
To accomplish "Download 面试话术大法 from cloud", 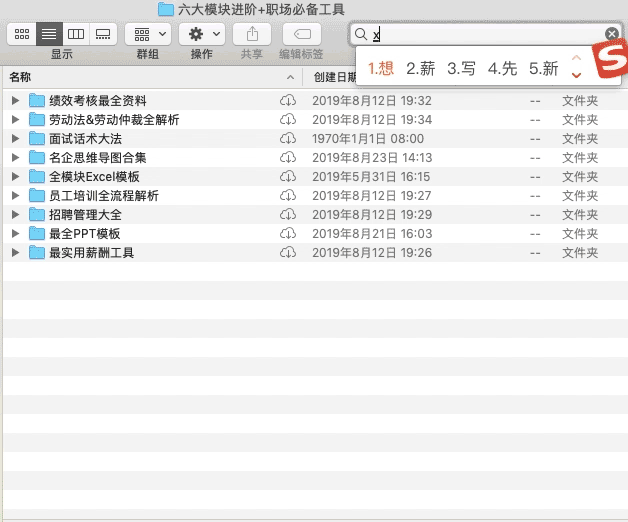I will pos(288,139).
